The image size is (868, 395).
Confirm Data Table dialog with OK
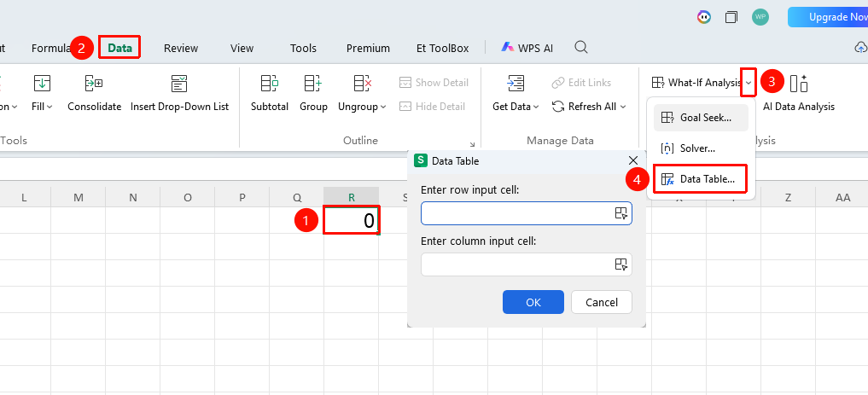[533, 302]
